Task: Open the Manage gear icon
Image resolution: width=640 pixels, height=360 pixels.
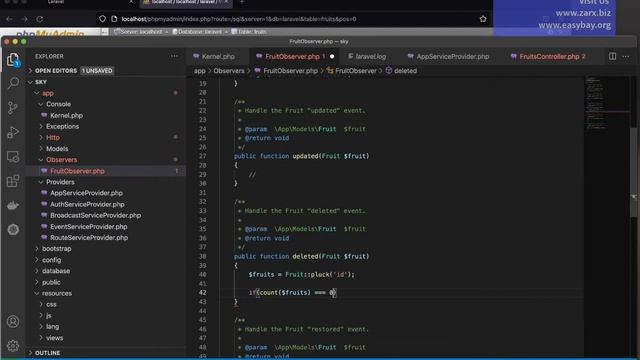Action: (13, 346)
